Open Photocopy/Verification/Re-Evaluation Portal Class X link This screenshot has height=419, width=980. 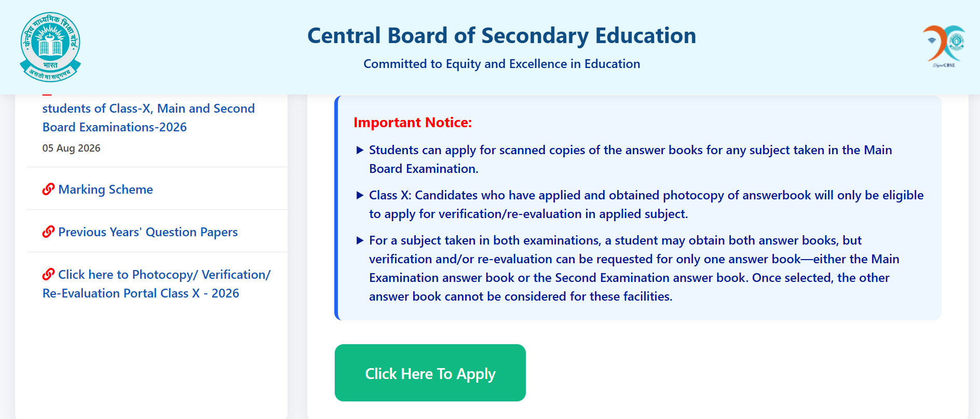[156, 284]
